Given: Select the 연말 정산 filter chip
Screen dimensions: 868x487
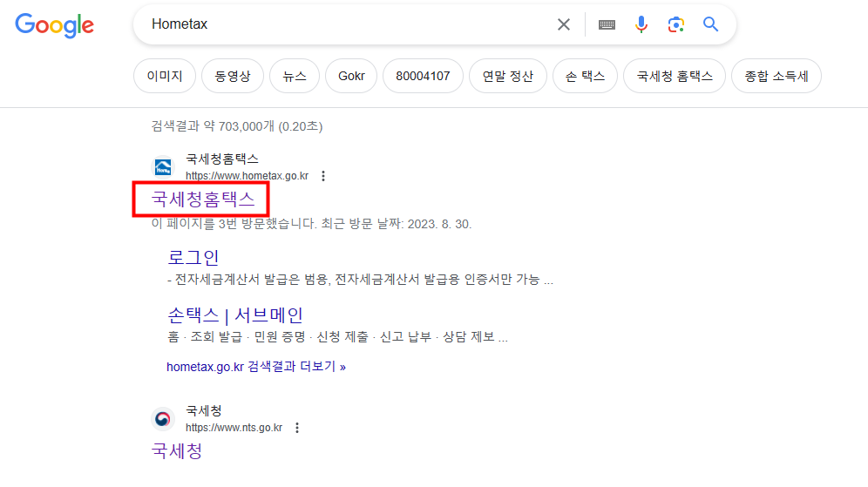Looking at the screenshot, I should (507, 76).
